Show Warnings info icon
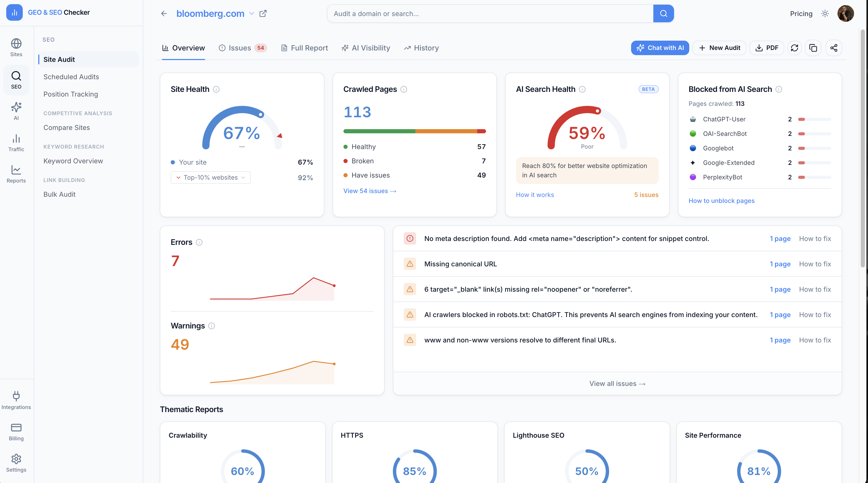Screen dimensions: 868x483 [x=212, y=326]
